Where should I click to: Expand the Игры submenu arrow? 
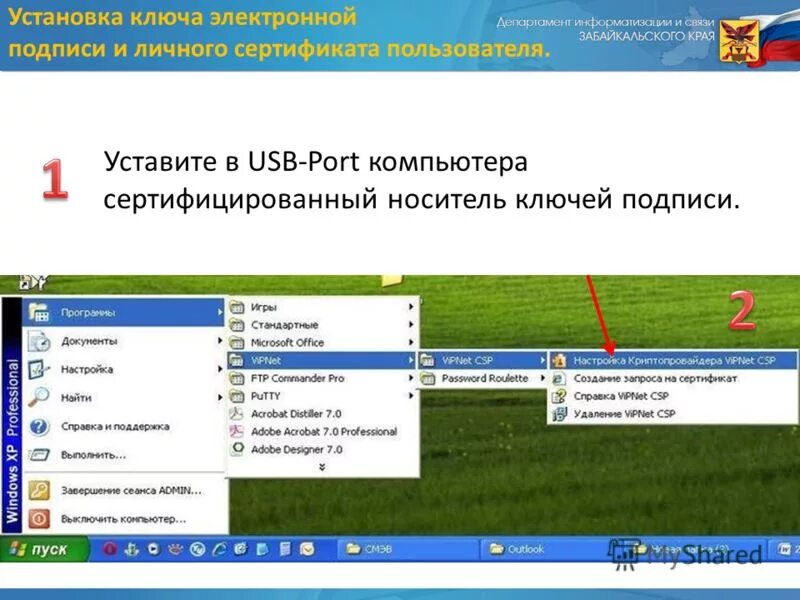coord(411,307)
